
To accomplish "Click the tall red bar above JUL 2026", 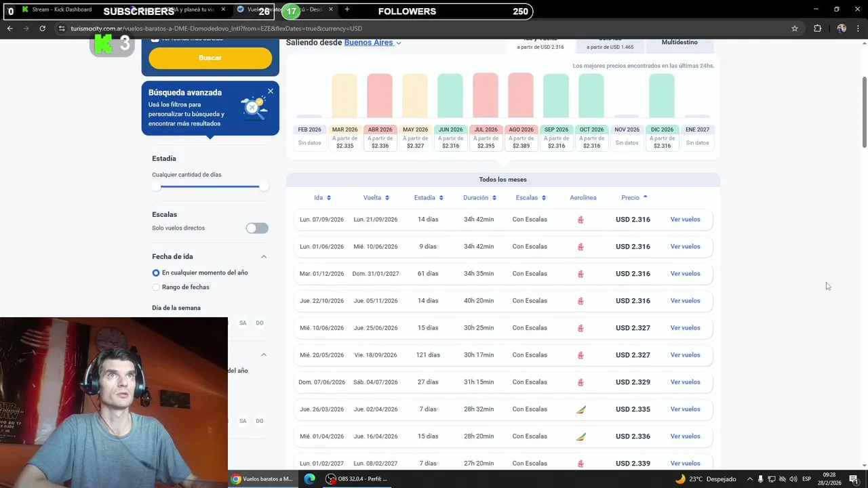I will click(486, 96).
